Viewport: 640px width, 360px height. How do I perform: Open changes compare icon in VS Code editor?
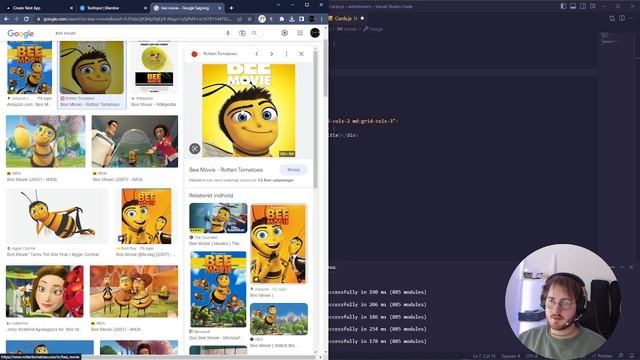(612, 18)
